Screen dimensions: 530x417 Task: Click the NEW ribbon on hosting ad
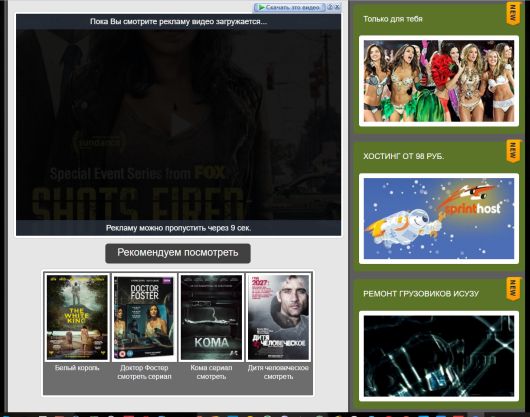pos(513,151)
